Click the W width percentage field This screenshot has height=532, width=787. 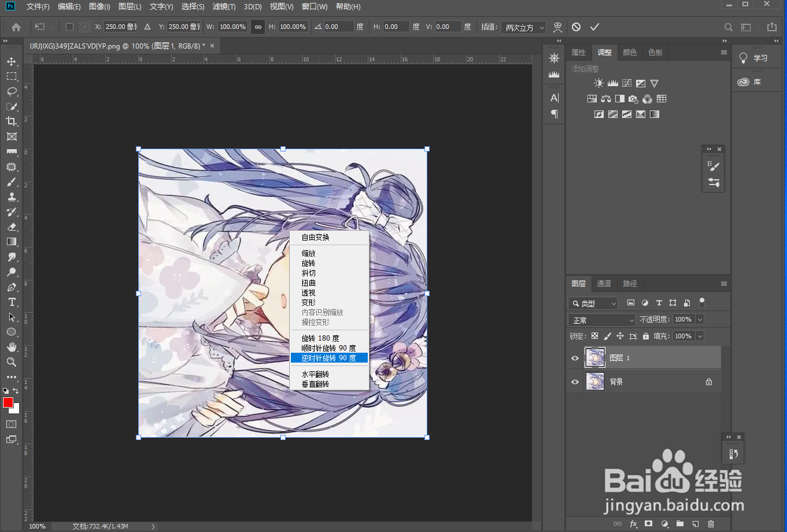tap(233, 27)
